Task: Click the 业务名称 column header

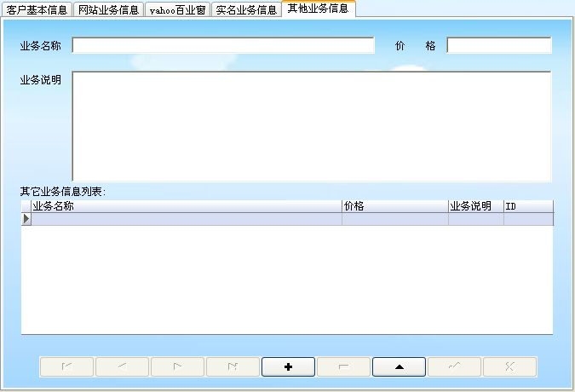Action: (x=187, y=206)
